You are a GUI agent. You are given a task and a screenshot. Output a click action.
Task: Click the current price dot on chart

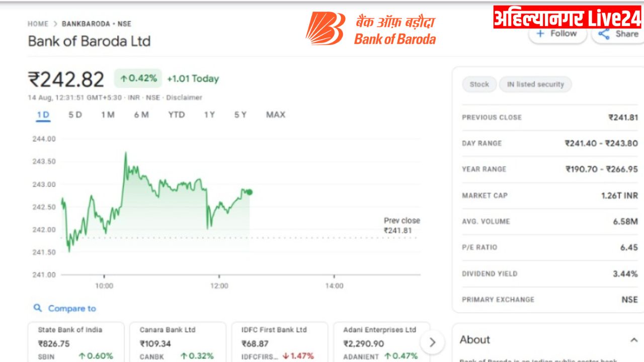pyautogui.click(x=250, y=192)
